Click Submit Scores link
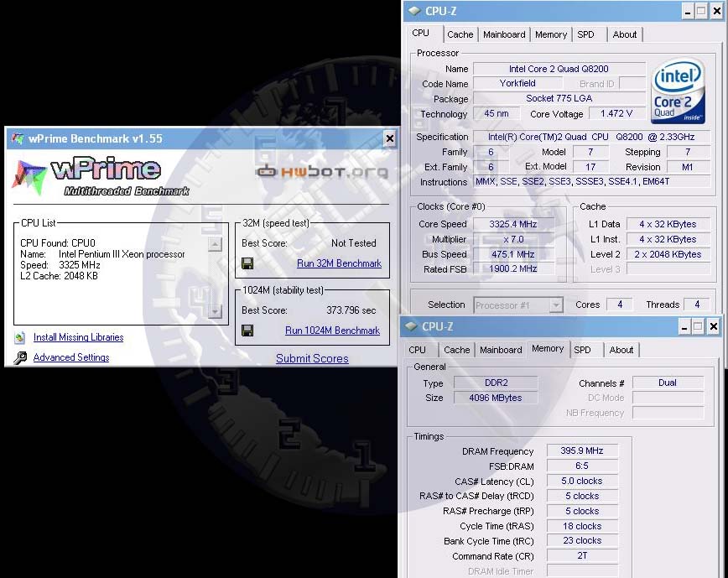728x578 pixels. (312, 358)
